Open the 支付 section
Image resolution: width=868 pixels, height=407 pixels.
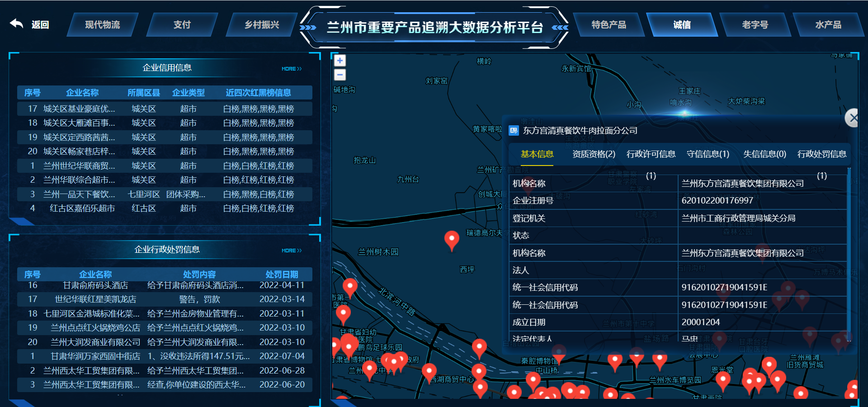coord(182,25)
